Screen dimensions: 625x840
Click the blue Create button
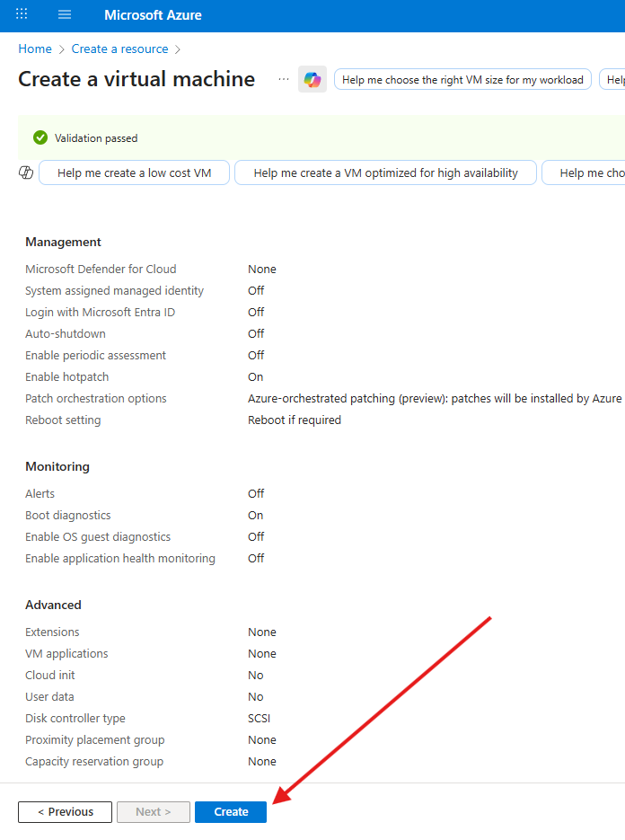click(231, 812)
